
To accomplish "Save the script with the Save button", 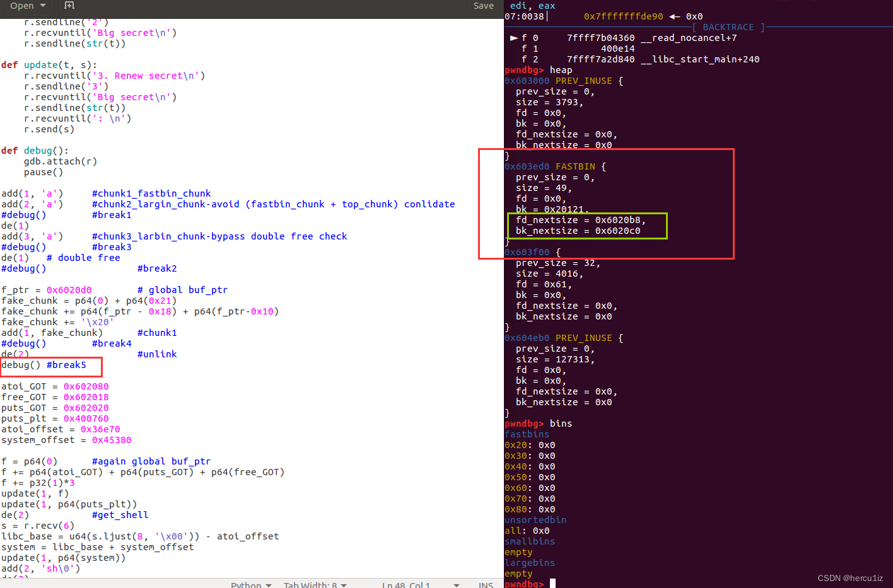I will 484,6.
